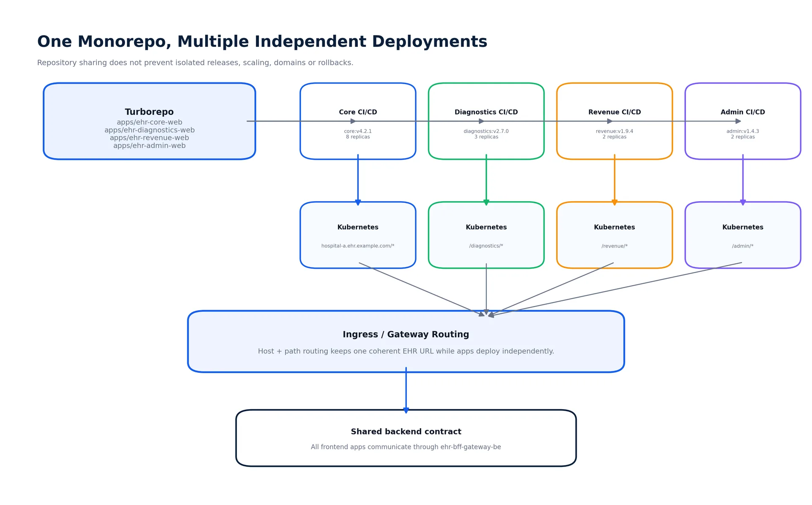The image size is (812, 505).
Task: Click the diagram title 'One Monorepo, Multiple Independent Deployments'
Action: pyautogui.click(x=262, y=42)
